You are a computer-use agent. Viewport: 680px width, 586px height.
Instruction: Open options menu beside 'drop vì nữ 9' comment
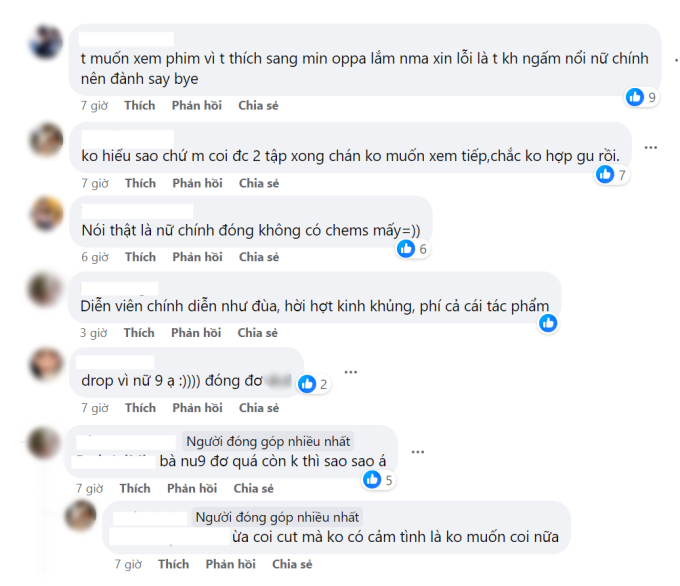coord(350,372)
